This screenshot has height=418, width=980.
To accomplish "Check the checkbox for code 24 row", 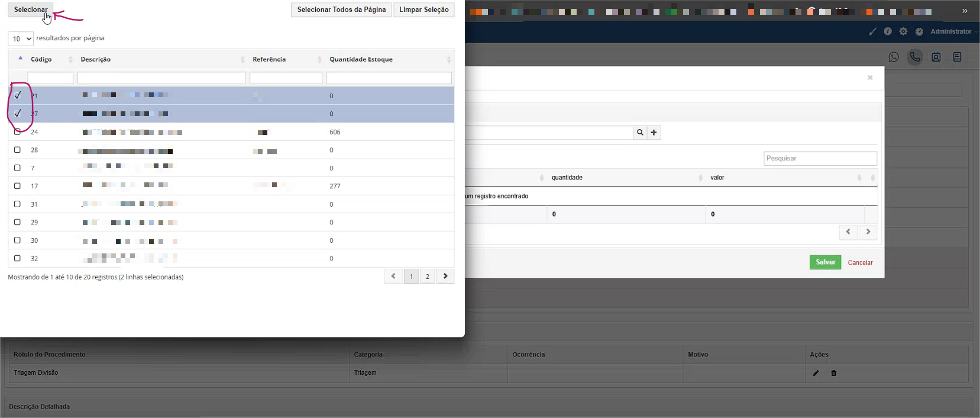I will click(17, 132).
